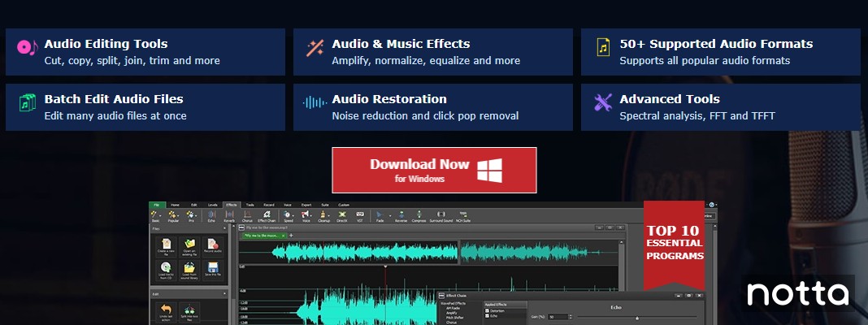Adjust the Echo gain slider

(636, 318)
